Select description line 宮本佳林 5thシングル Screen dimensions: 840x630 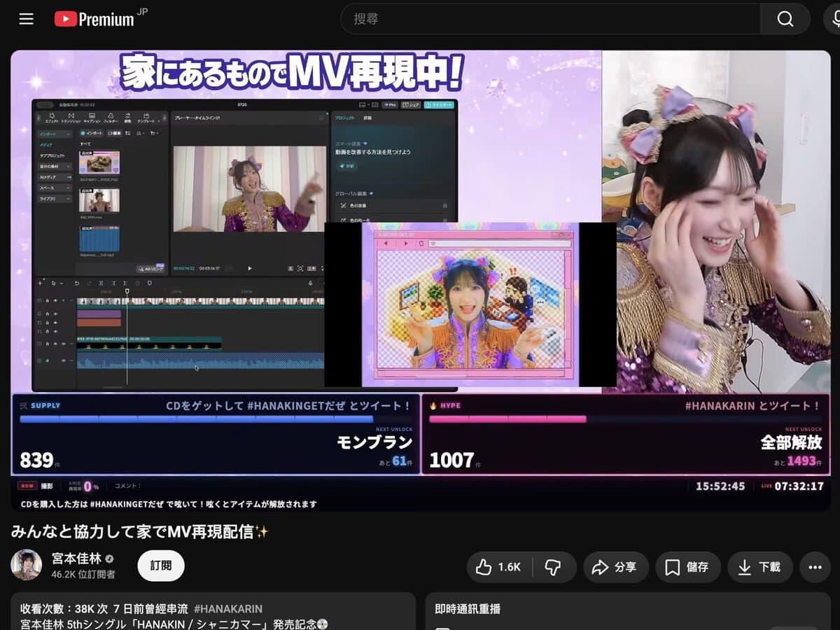[x=174, y=624]
